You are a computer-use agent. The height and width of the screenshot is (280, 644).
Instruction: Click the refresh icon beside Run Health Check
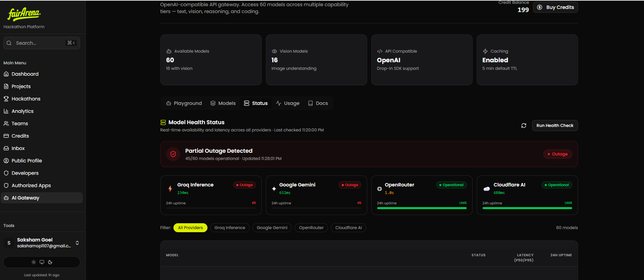pos(524,126)
